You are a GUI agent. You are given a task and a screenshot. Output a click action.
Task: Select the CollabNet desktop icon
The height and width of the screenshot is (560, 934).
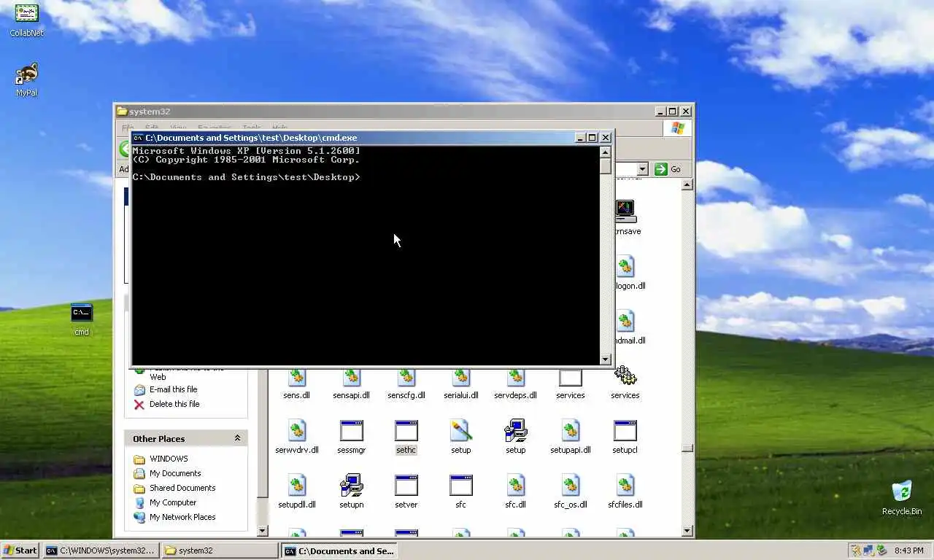(x=27, y=20)
